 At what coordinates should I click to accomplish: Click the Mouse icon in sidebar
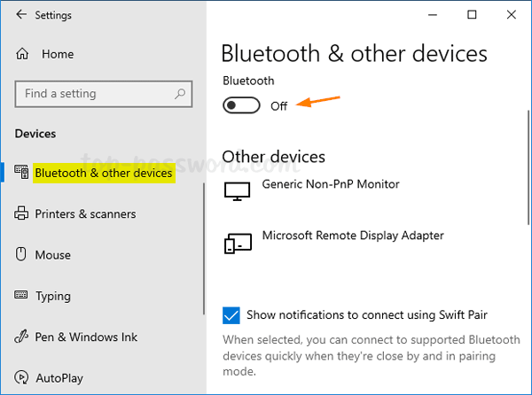(22, 255)
